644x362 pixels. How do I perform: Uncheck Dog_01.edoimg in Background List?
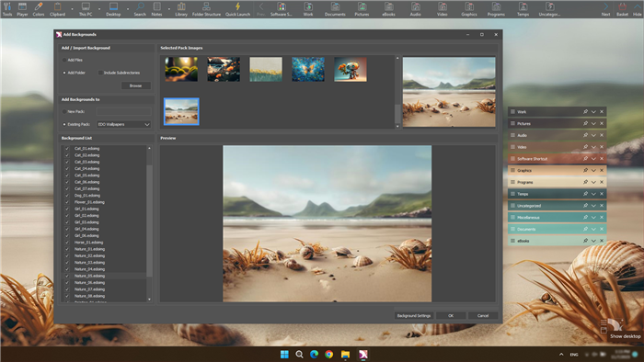tap(67, 196)
